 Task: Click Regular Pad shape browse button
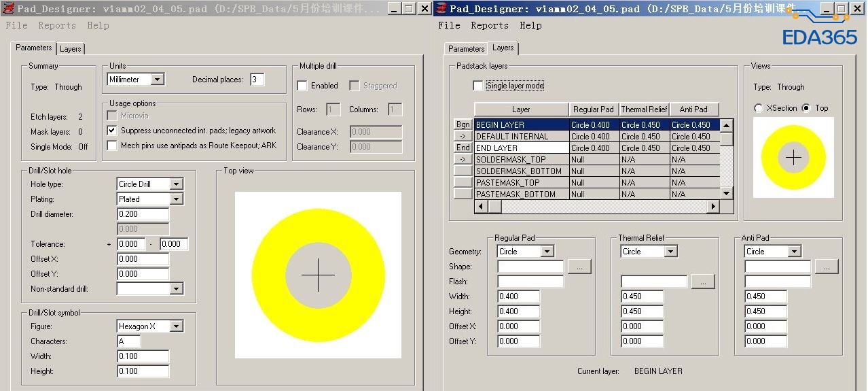point(579,267)
